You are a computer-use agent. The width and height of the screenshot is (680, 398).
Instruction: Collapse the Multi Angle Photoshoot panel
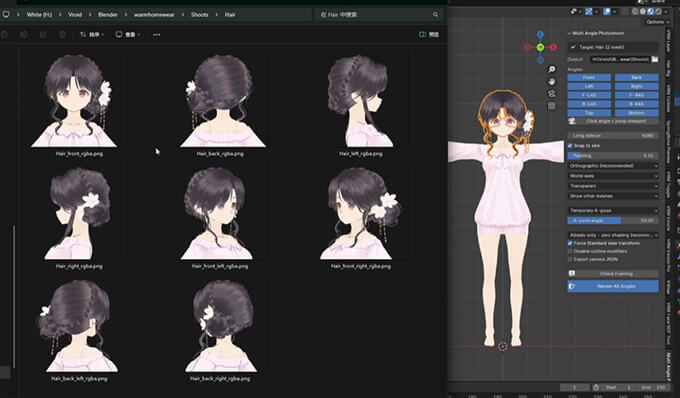(569, 33)
